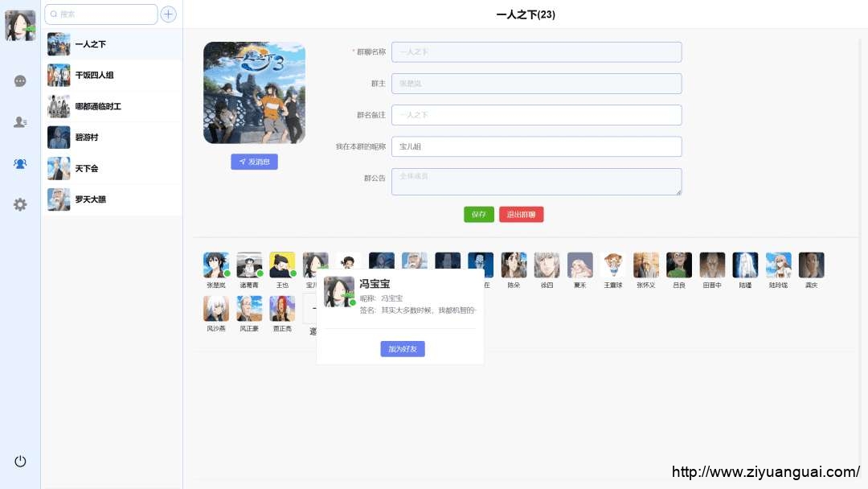Select member avatar 龚庆
Viewport: 868px width, 489px height.
[x=812, y=265]
